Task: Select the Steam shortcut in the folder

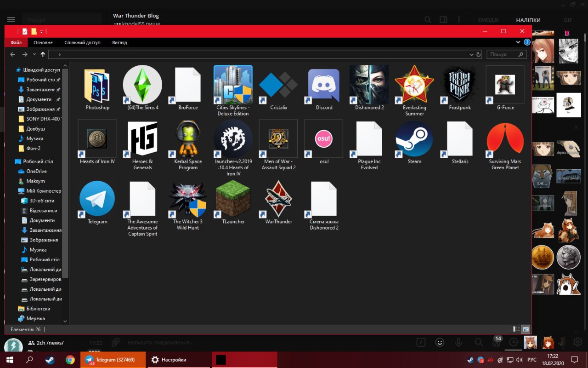Action: pyautogui.click(x=414, y=142)
